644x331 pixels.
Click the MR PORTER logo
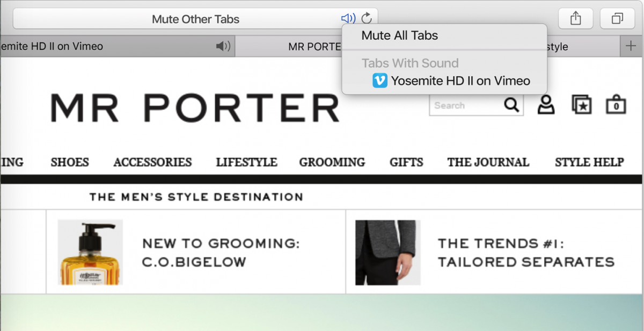195,107
